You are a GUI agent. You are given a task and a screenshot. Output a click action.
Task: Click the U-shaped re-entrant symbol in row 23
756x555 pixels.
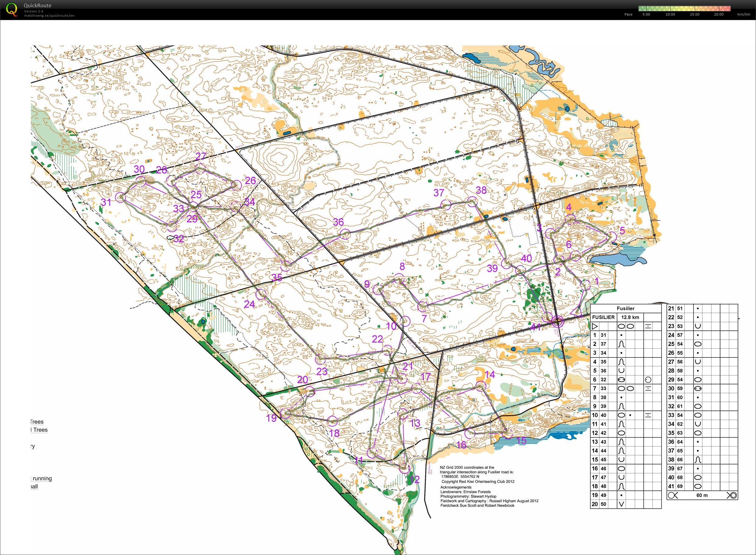(698, 326)
